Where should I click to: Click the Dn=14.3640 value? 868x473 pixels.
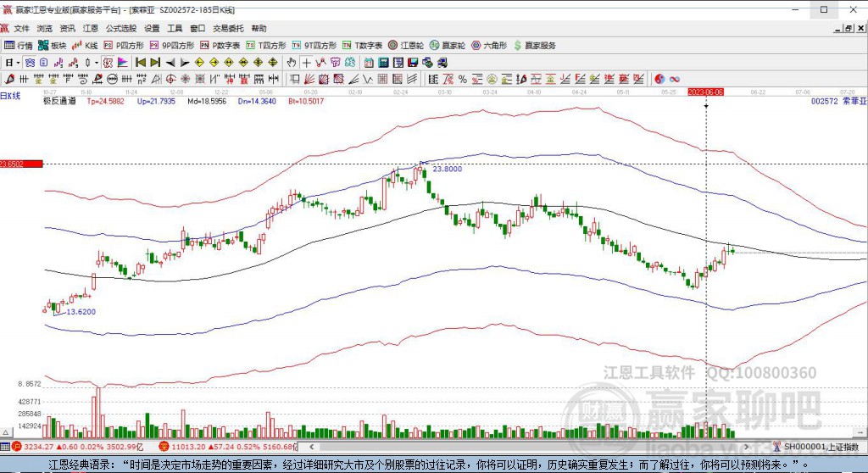[x=257, y=102]
